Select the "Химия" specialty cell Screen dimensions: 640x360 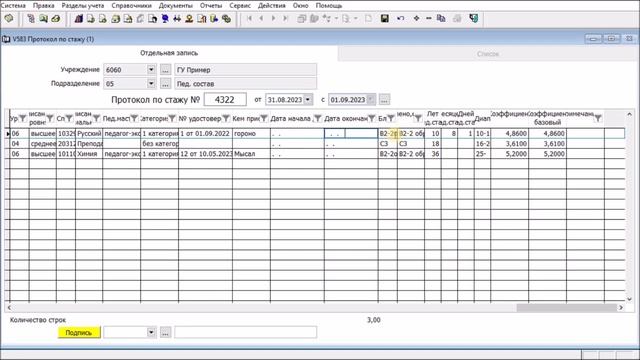point(89,154)
